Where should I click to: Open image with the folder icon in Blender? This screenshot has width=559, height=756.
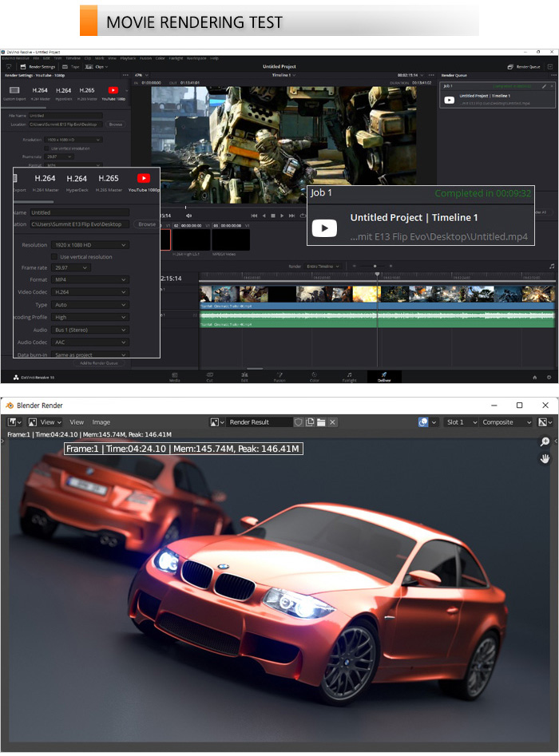tap(321, 422)
